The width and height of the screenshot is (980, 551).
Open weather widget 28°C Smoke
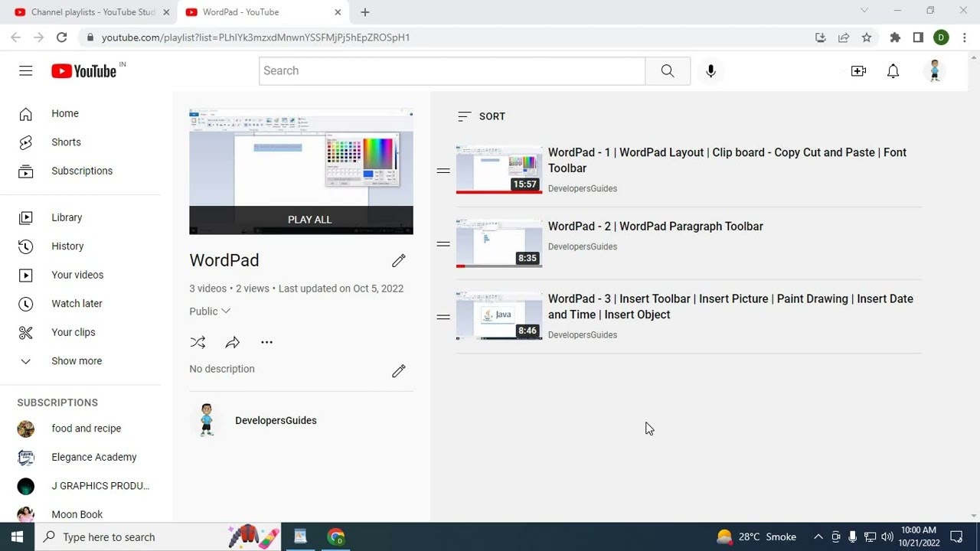(756, 537)
